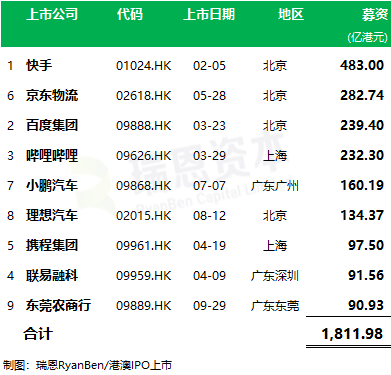Select stock code 09961.HK
This screenshot has height=375, width=391.
(x=144, y=246)
